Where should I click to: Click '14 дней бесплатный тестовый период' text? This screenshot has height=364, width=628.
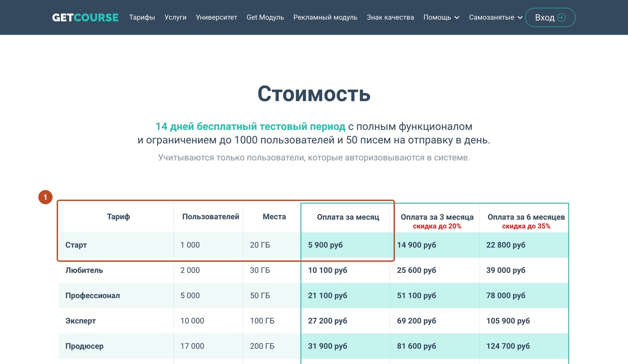250,126
